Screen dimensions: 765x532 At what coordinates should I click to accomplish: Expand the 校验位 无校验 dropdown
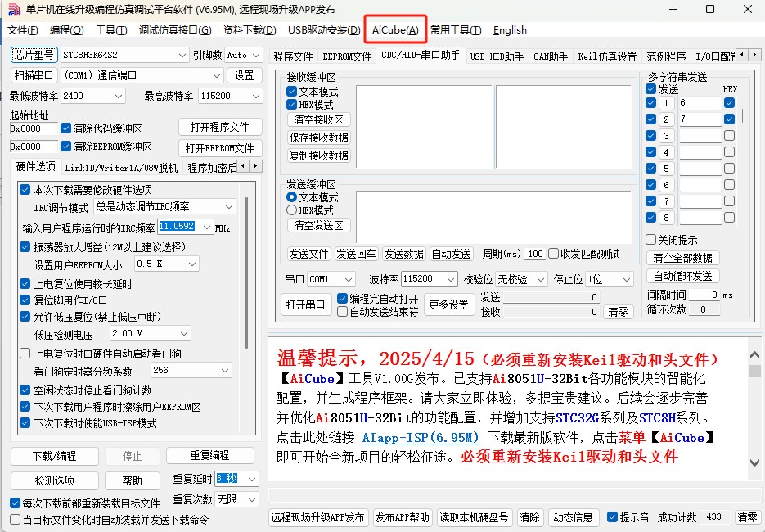[x=540, y=279]
